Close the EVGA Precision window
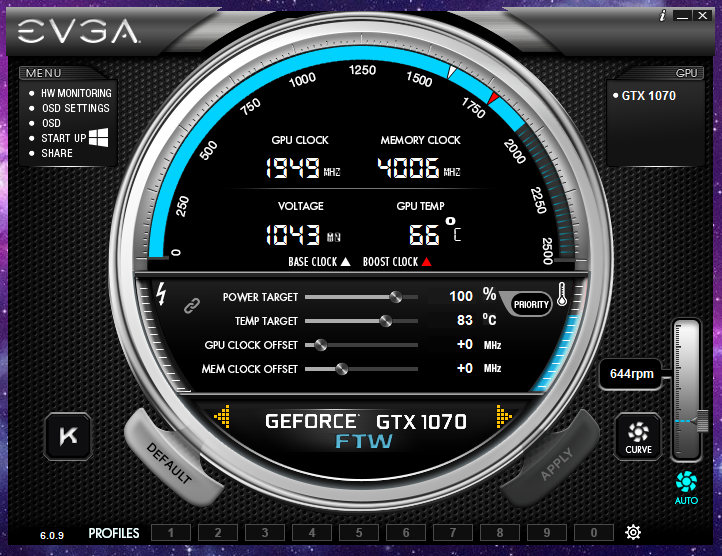Screen dimensions: 722x556 (x=703, y=16)
